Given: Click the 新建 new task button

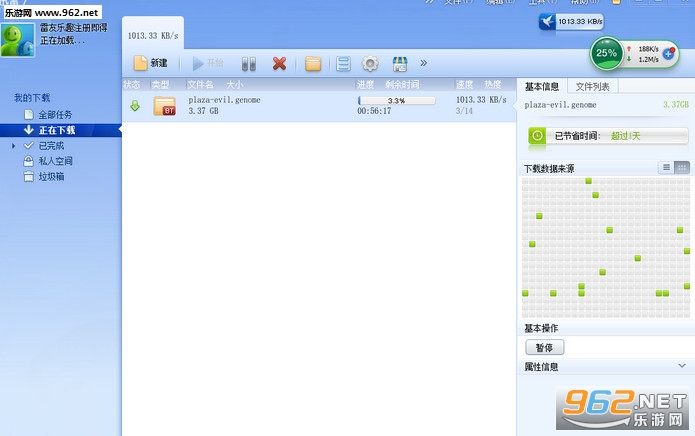Looking at the screenshot, I should point(151,63).
